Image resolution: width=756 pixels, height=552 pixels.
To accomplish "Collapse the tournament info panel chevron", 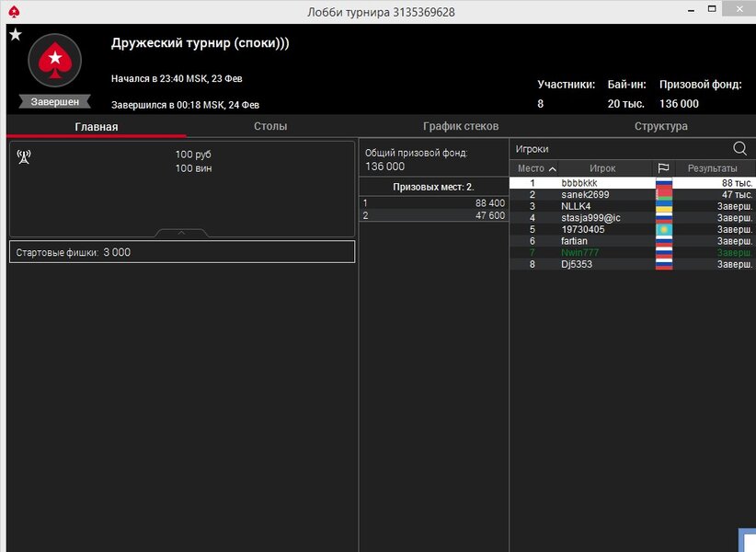I will [181, 233].
